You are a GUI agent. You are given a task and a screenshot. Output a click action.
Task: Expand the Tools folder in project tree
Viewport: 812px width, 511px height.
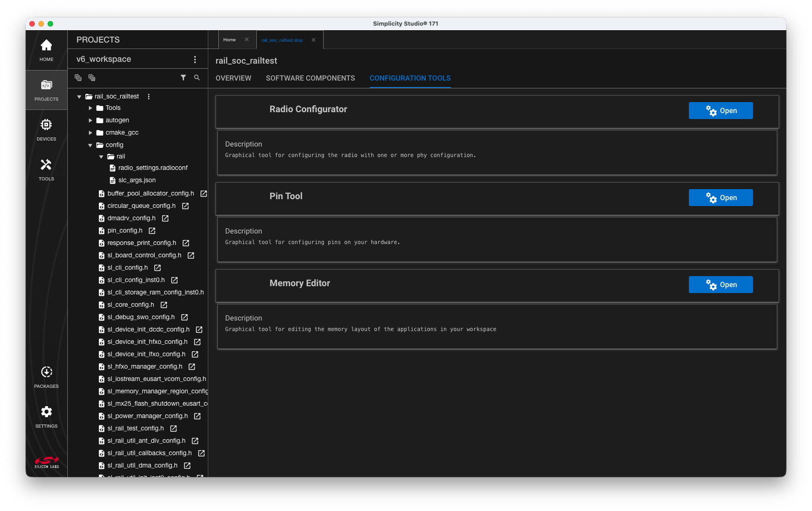pos(90,108)
